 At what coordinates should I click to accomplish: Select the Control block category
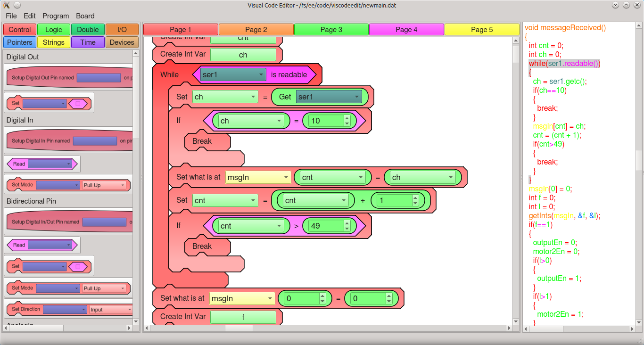pyautogui.click(x=19, y=29)
